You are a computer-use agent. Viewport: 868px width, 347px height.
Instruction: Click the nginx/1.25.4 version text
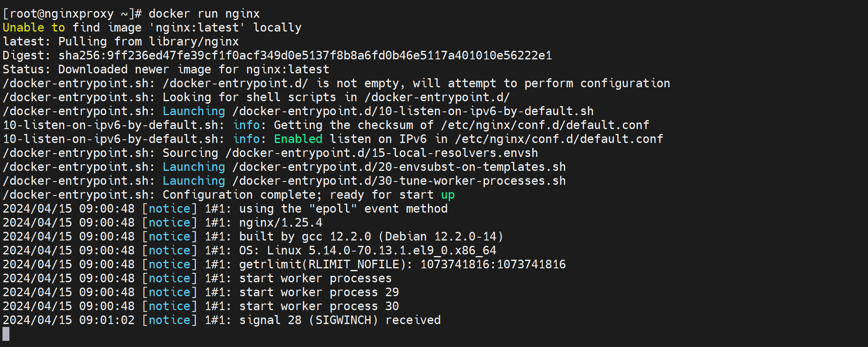coord(280,222)
